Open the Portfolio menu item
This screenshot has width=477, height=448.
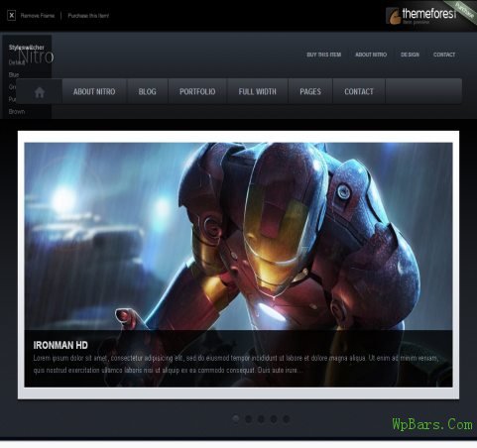[197, 91]
